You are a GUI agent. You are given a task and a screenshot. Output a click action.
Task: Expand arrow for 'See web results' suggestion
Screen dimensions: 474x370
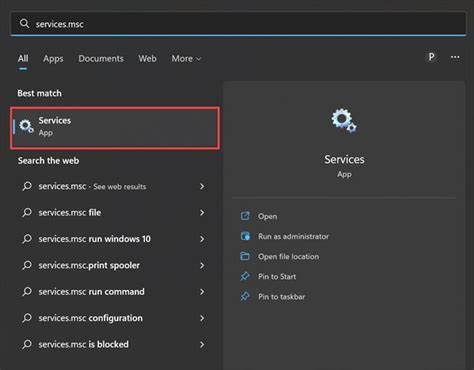pos(202,186)
